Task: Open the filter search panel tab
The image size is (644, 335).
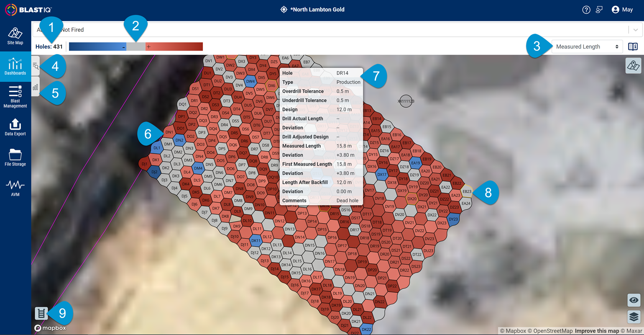Action: (x=36, y=66)
